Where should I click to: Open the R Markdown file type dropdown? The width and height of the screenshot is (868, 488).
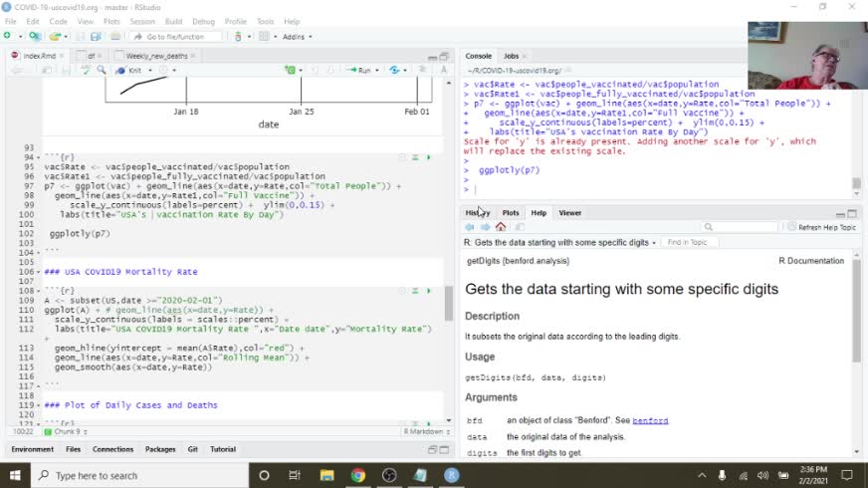click(x=426, y=431)
